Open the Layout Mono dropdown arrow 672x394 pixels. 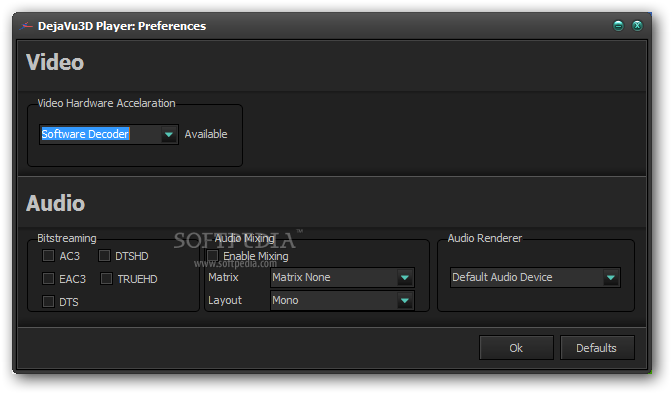tap(405, 301)
